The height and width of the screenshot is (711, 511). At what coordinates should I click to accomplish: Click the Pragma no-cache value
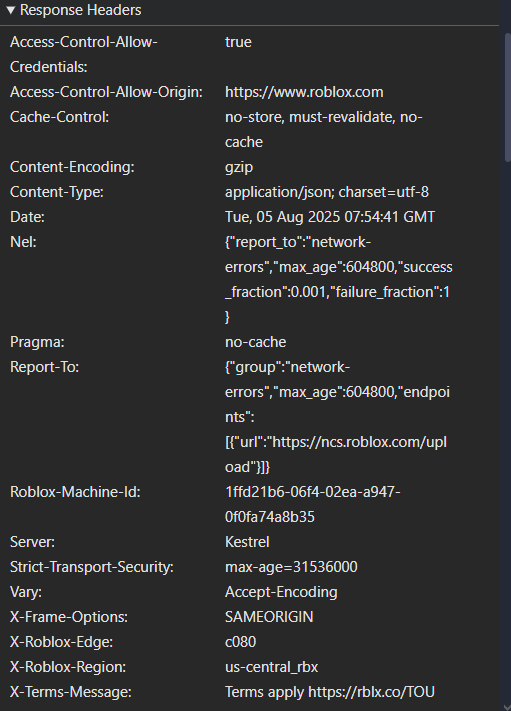click(x=255, y=342)
